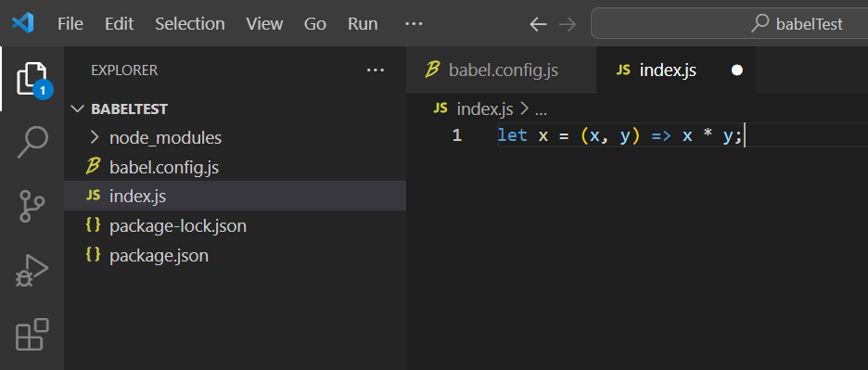The width and height of the screenshot is (868, 370).
Task: Select the index.js editor tab
Action: tap(676, 70)
